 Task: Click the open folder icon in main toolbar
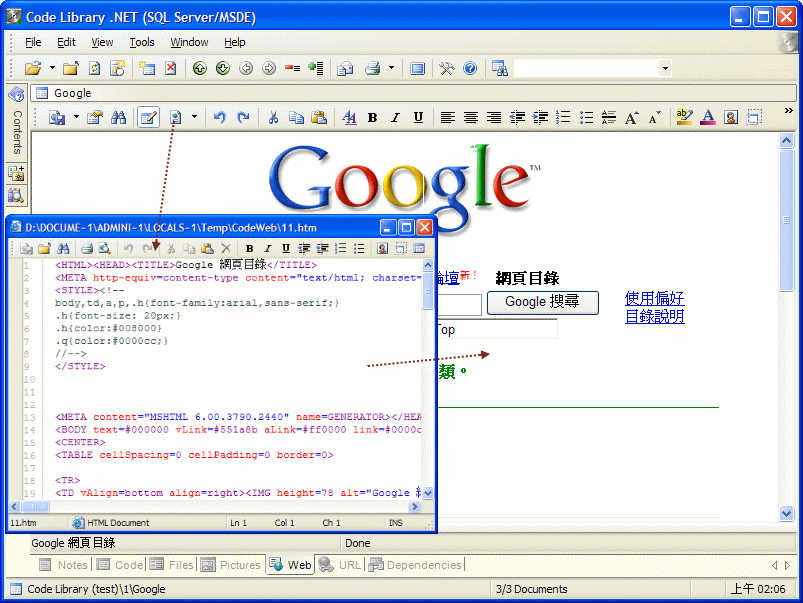pyautogui.click(x=33, y=68)
